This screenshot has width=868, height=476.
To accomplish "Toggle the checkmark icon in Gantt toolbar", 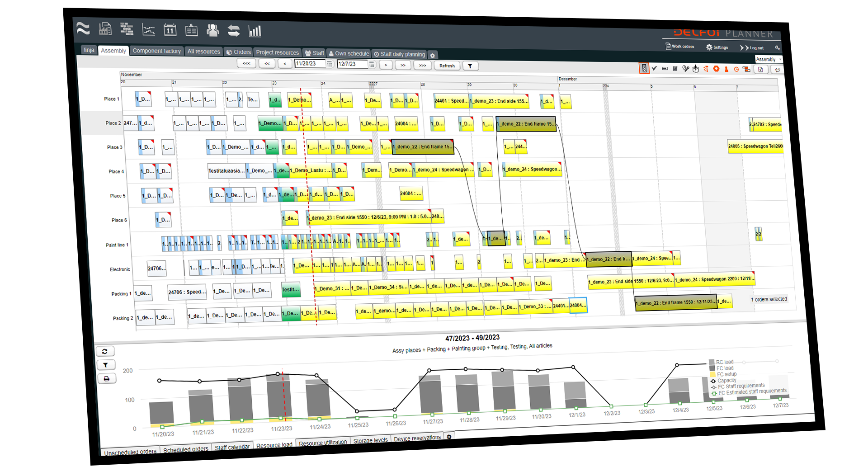I will pos(654,68).
